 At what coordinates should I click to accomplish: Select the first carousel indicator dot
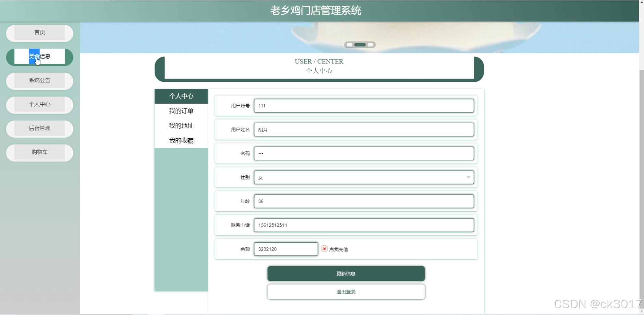pyautogui.click(x=349, y=45)
